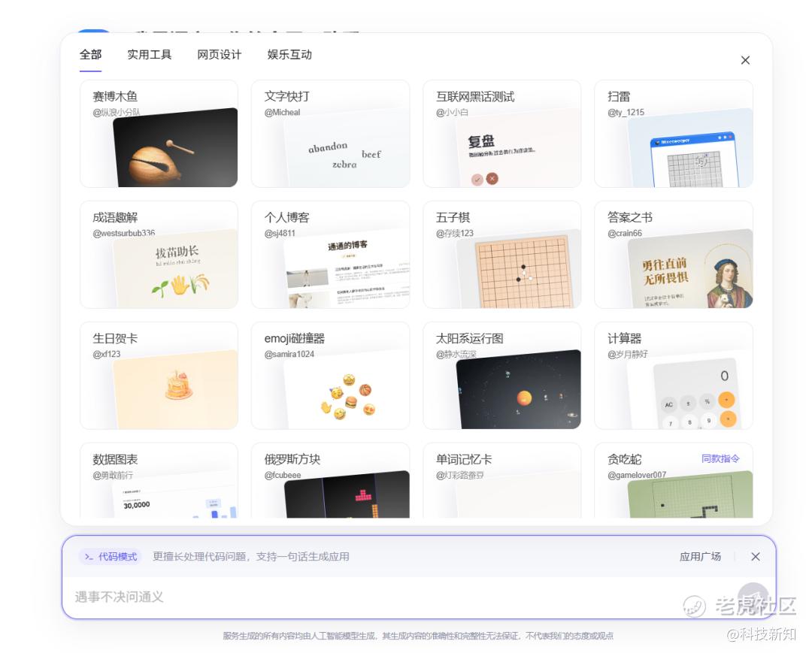Image resolution: width=812 pixels, height=653 pixels.
Task: Open the 太阳系运行图 app card
Action: 501,376
